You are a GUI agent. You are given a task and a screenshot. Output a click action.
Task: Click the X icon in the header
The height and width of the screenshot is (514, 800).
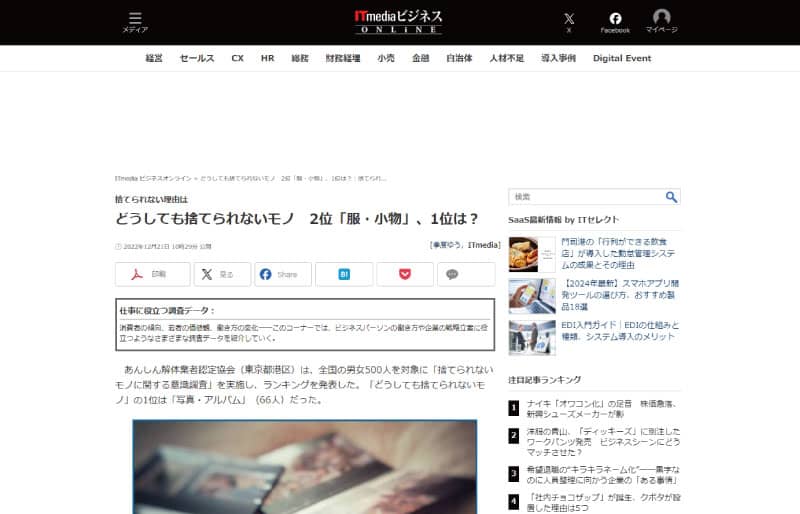tap(569, 21)
